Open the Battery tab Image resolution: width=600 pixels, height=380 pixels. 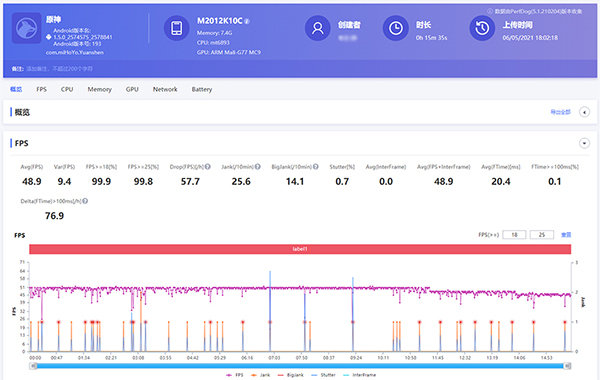click(202, 89)
